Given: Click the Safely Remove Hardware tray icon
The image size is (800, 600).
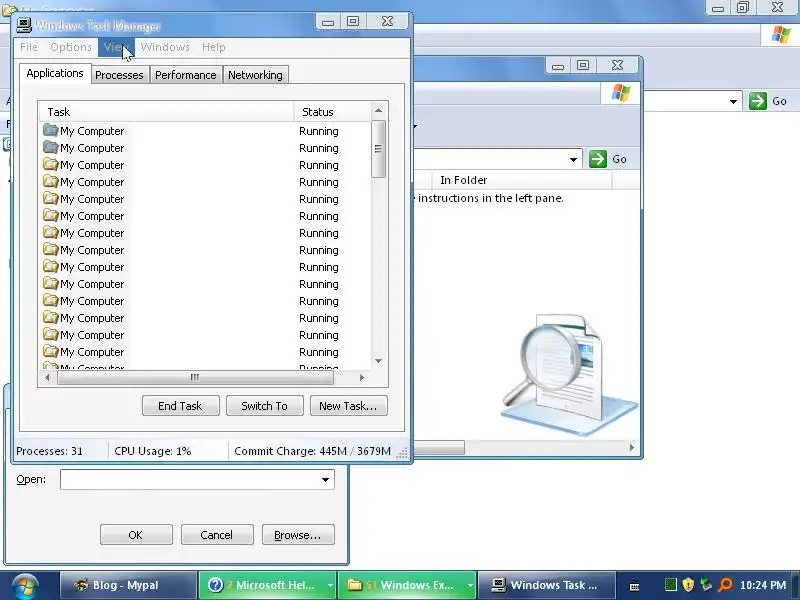Looking at the screenshot, I should (706, 585).
